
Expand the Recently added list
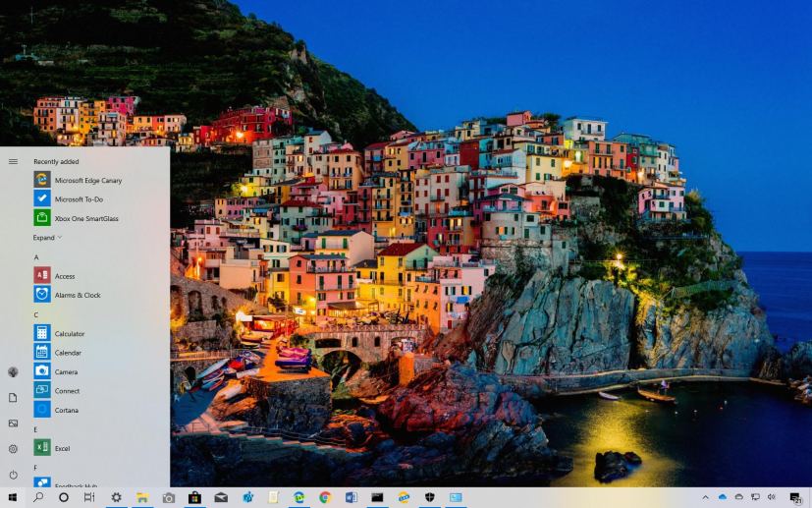47,238
